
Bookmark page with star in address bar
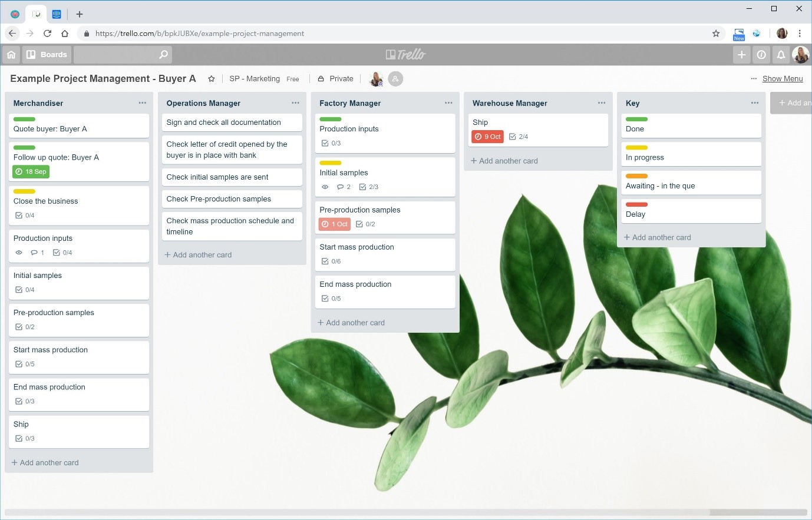coord(716,34)
